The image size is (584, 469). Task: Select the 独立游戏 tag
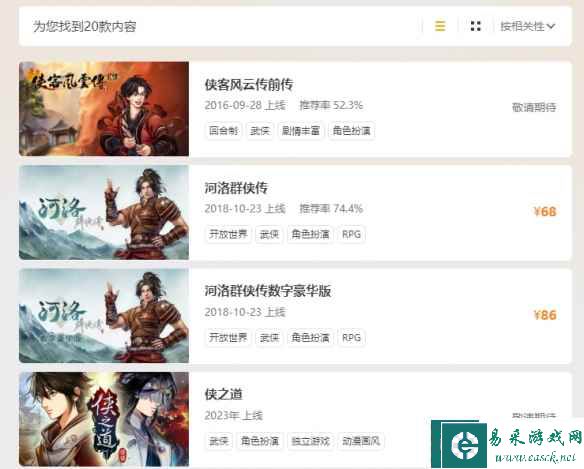pos(310,441)
